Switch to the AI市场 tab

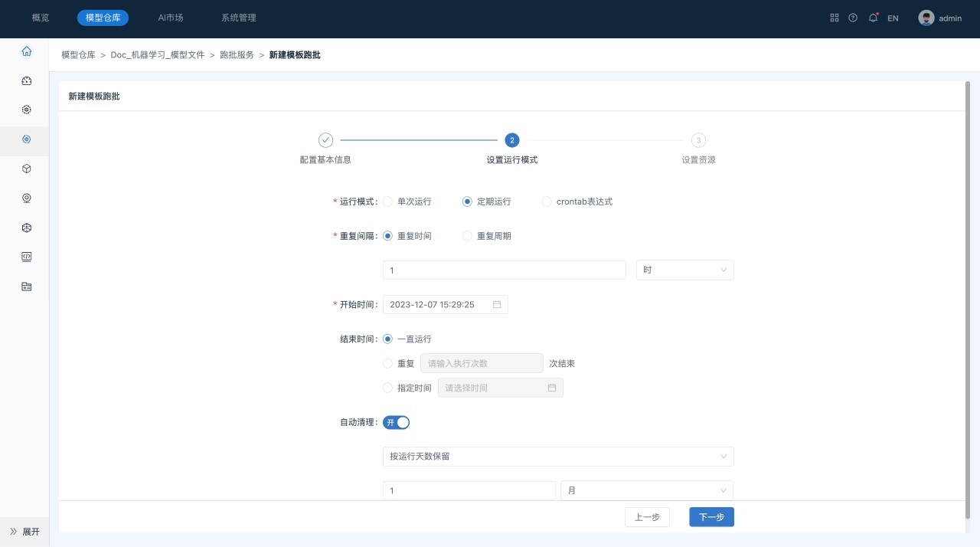(x=170, y=18)
